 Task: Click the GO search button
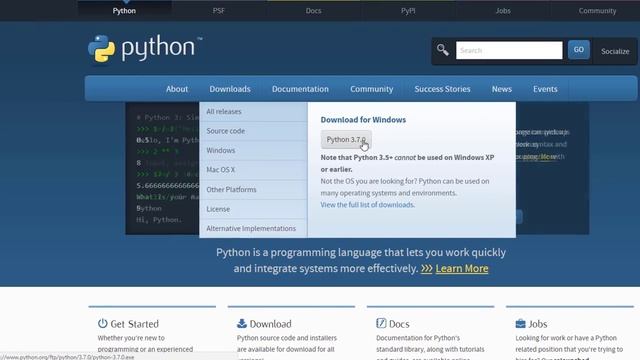click(x=578, y=50)
